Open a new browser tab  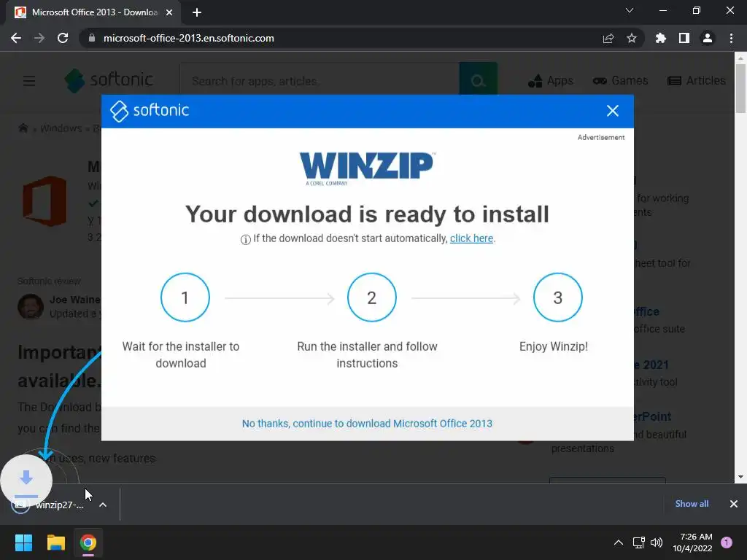coord(197,12)
